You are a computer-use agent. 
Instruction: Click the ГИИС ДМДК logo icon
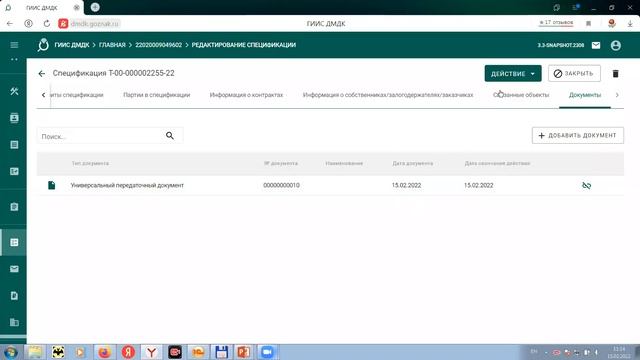43,45
